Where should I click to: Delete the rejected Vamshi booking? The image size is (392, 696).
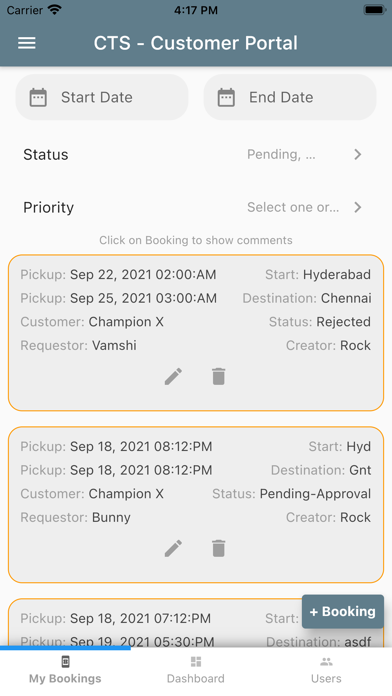[218, 376]
